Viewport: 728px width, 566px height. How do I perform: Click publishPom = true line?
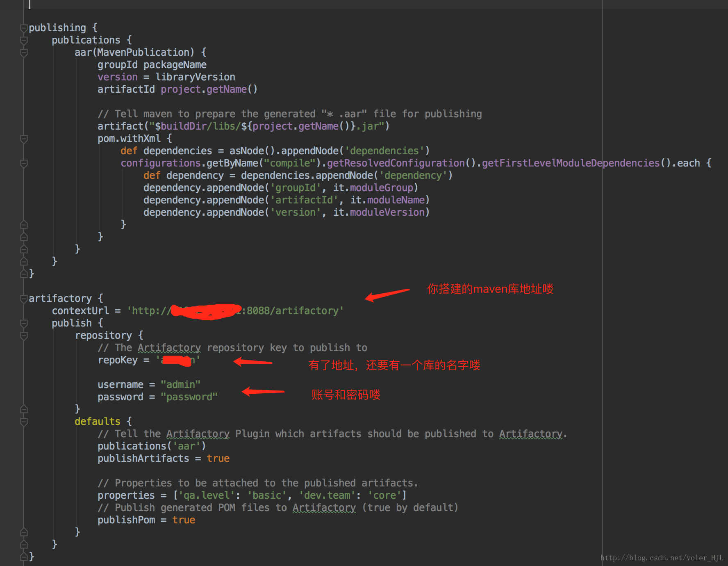point(146,520)
